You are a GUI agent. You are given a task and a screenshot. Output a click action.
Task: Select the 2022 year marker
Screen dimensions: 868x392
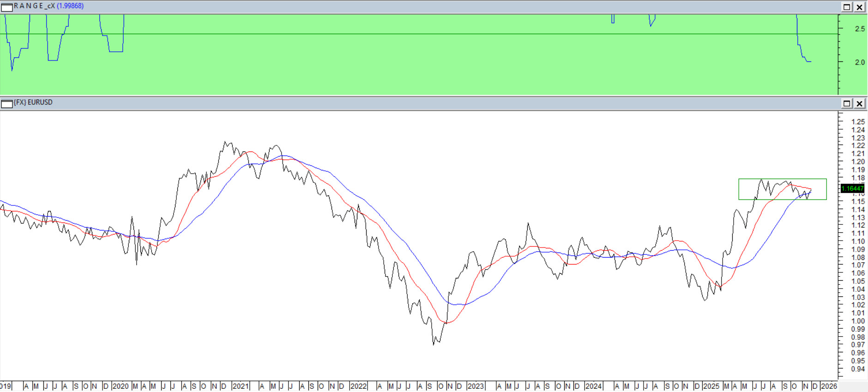pyautogui.click(x=358, y=386)
